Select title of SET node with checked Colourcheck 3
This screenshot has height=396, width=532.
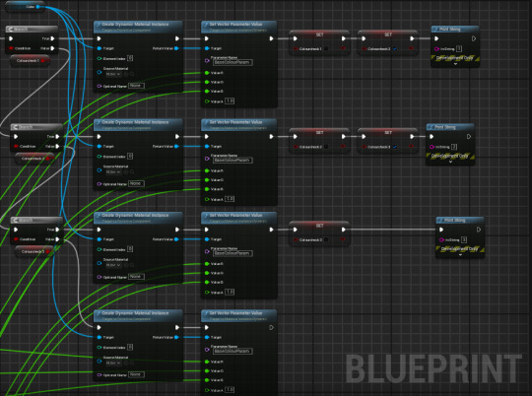388,132
